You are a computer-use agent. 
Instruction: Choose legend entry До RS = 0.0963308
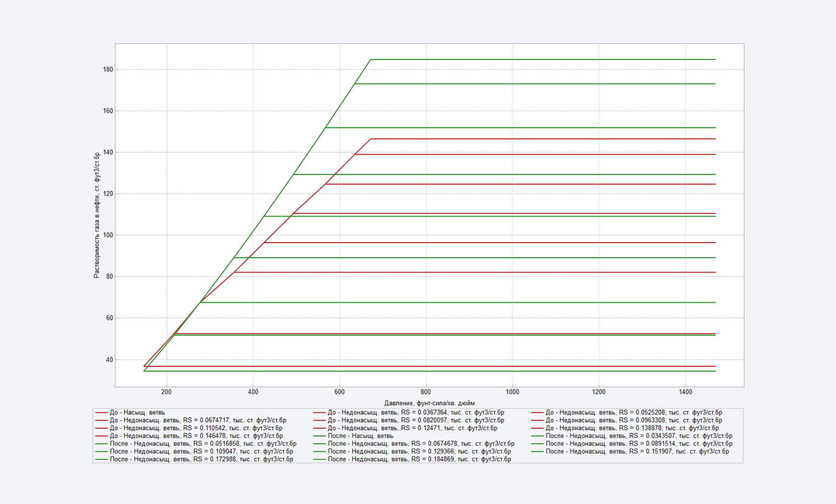pyautogui.click(x=627, y=420)
